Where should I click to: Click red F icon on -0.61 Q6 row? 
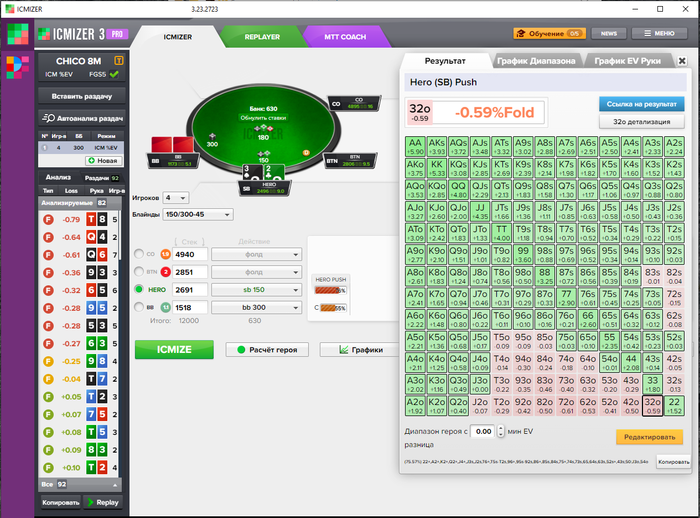[48, 255]
